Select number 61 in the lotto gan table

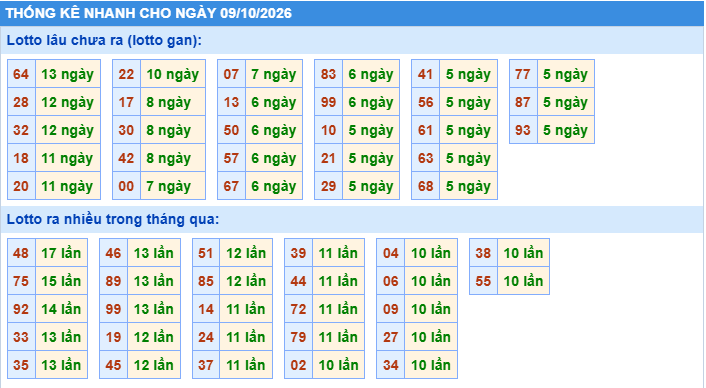(426, 130)
